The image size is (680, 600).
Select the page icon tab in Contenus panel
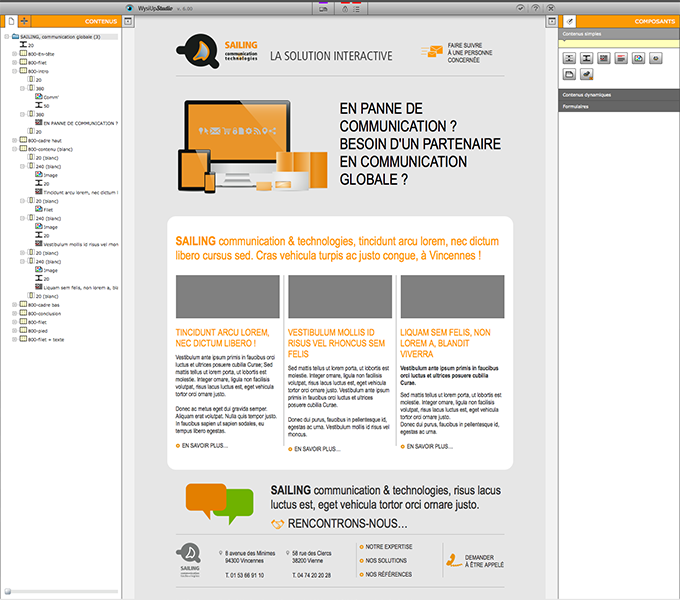pyautogui.click(x=11, y=21)
